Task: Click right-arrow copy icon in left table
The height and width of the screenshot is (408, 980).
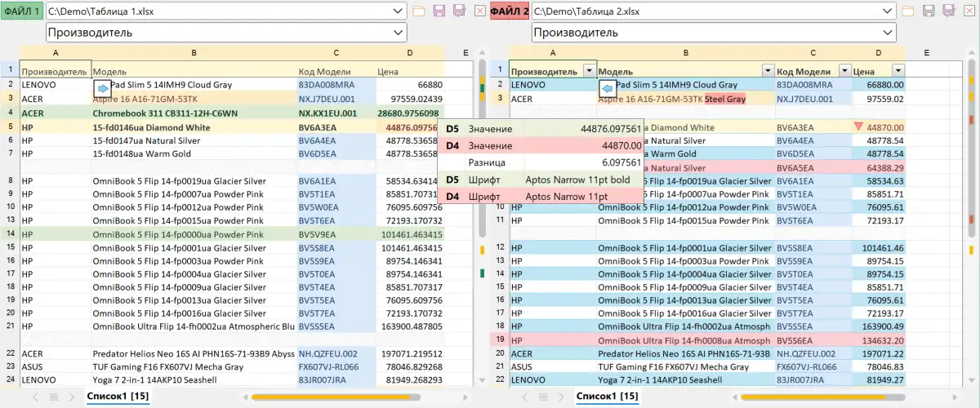Action: tap(102, 87)
